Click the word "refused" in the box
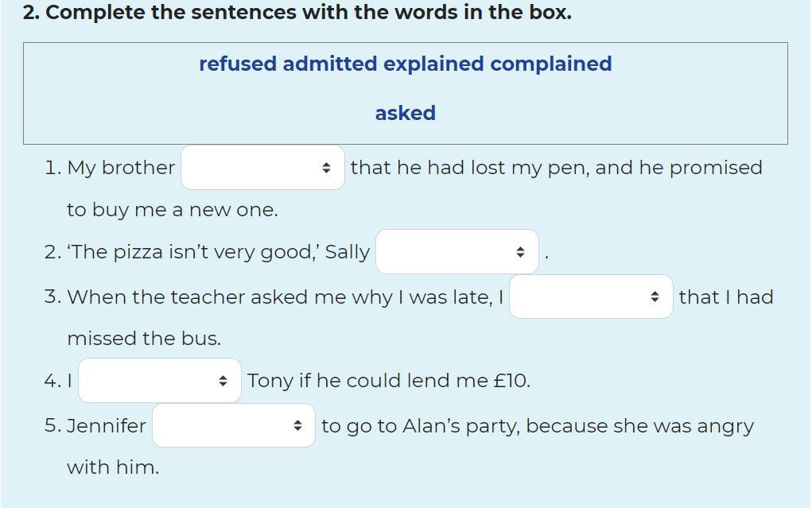This screenshot has height=508, width=812. pyautogui.click(x=238, y=64)
